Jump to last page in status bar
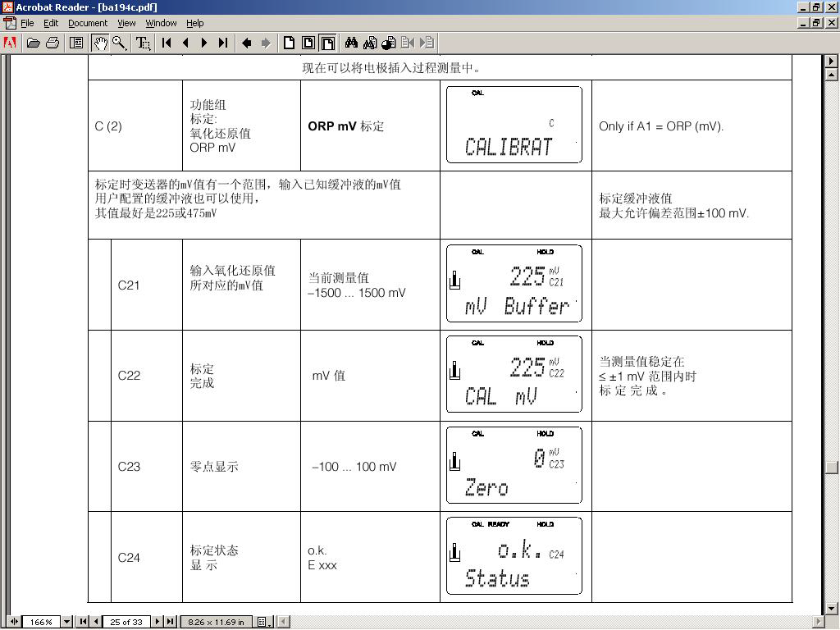The width and height of the screenshot is (840, 630). (x=170, y=622)
